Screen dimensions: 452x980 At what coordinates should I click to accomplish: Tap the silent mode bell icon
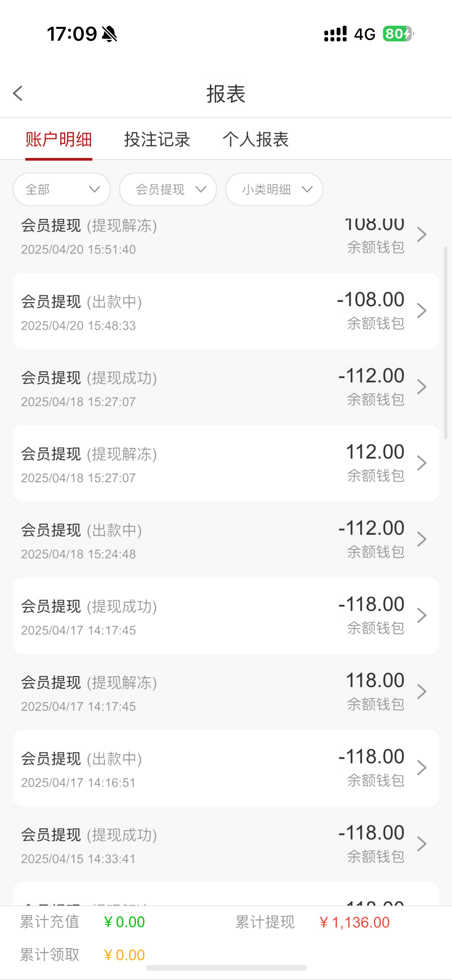109,34
